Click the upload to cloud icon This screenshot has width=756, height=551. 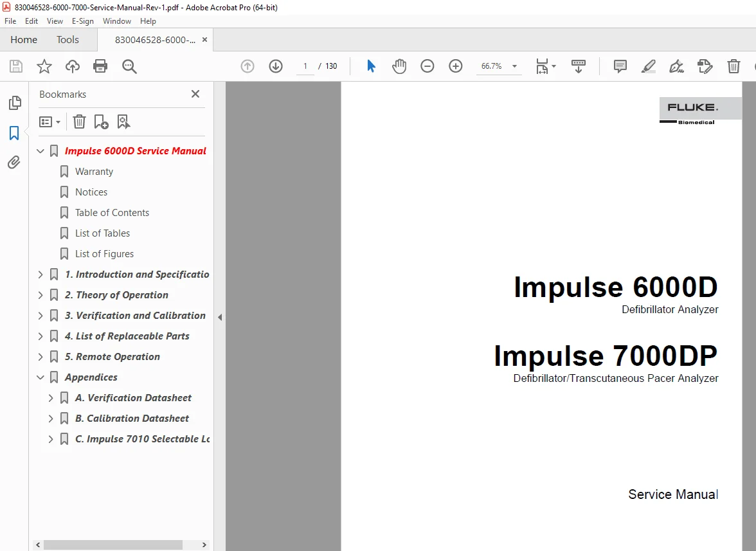(72, 66)
